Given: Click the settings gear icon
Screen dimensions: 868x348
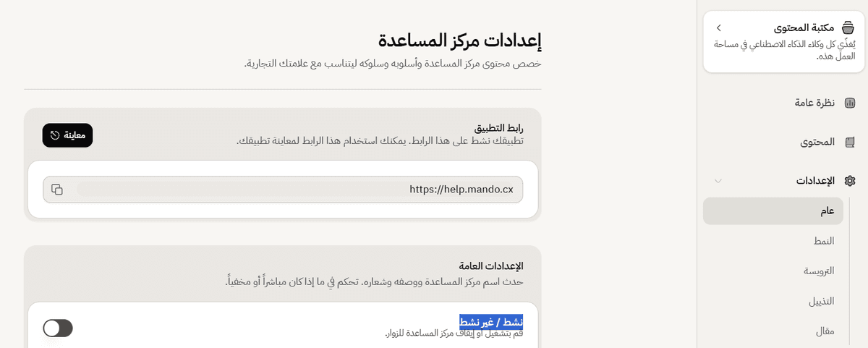Looking at the screenshot, I should pos(850,181).
